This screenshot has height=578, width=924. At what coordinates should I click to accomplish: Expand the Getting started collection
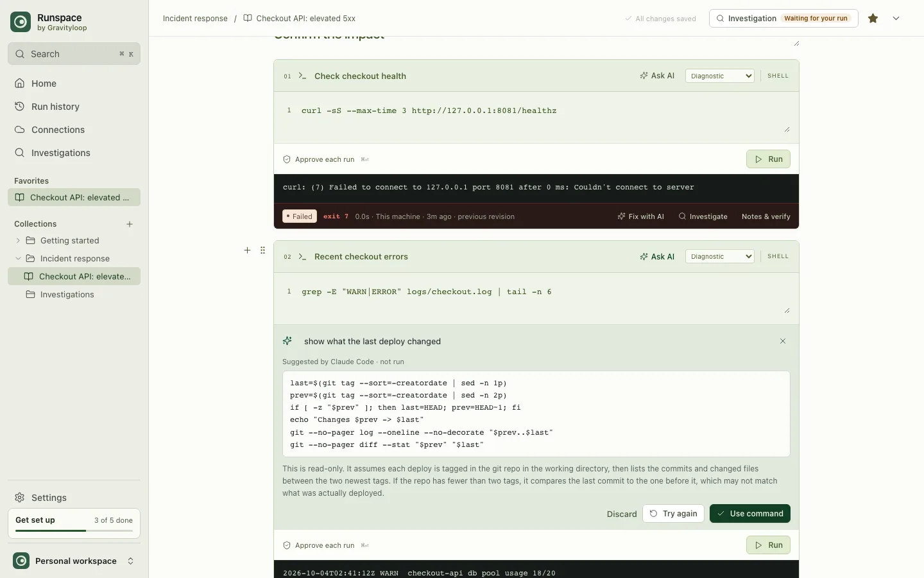click(x=18, y=241)
